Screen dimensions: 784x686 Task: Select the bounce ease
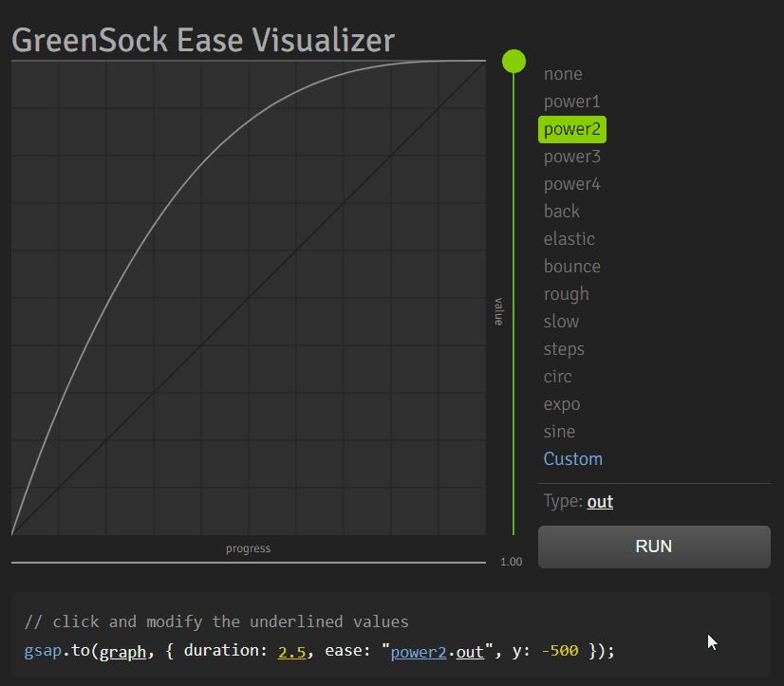[x=571, y=267]
